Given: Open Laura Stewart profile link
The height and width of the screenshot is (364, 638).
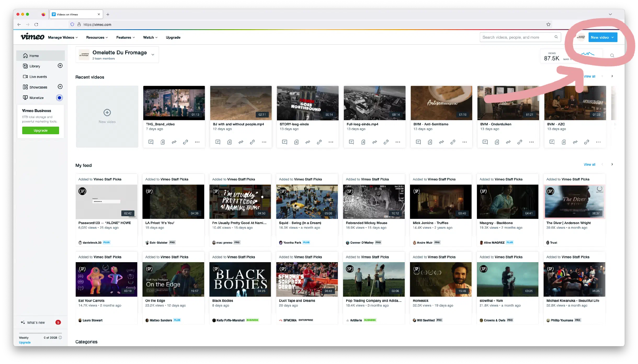Looking at the screenshot, I should pos(93,320).
